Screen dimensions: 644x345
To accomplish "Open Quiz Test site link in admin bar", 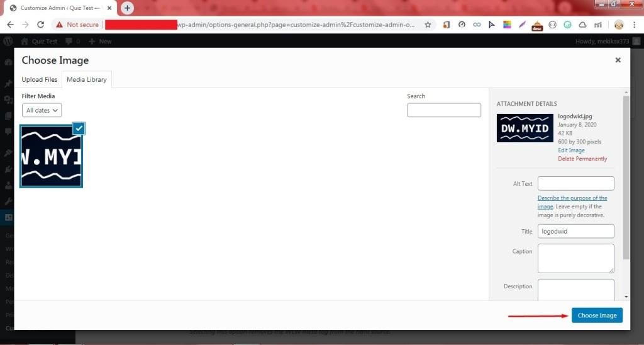I will (39, 41).
